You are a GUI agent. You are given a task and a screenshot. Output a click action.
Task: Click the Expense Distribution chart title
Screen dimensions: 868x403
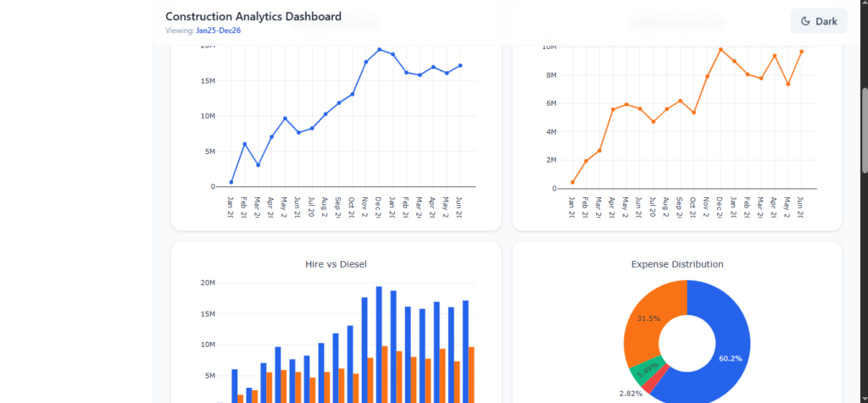click(677, 264)
